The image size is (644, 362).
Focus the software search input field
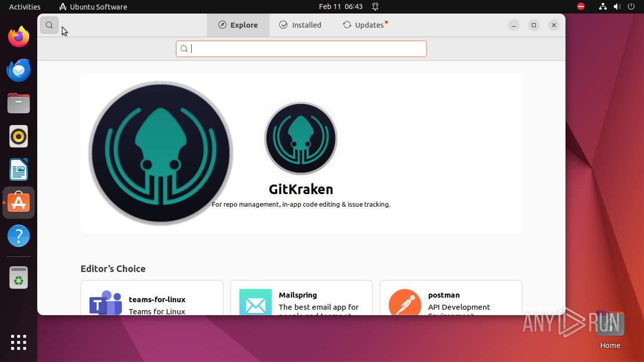[301, 49]
